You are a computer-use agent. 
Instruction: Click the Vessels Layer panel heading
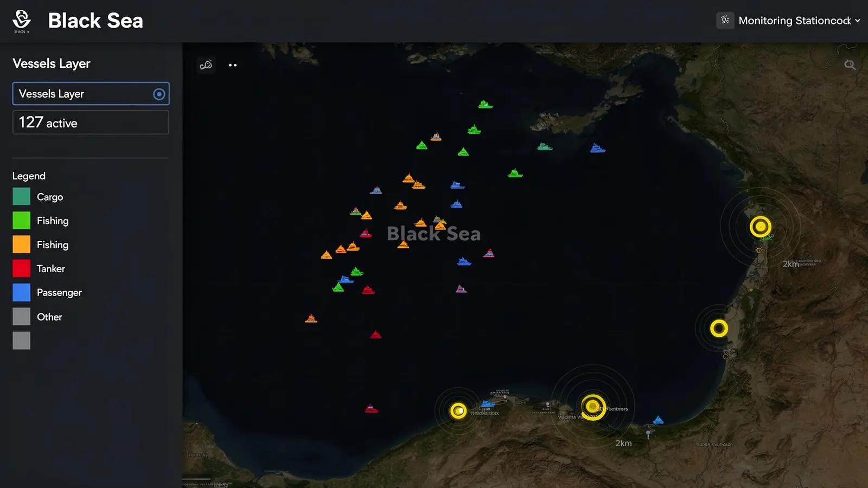coord(52,63)
